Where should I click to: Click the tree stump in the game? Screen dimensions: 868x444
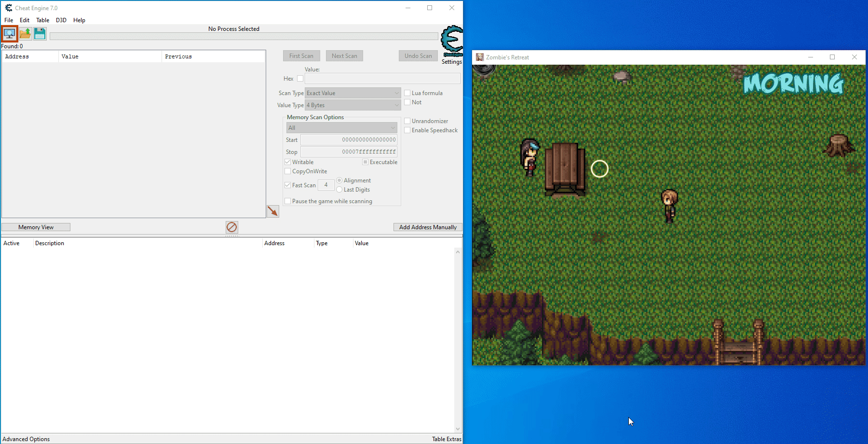tap(839, 145)
